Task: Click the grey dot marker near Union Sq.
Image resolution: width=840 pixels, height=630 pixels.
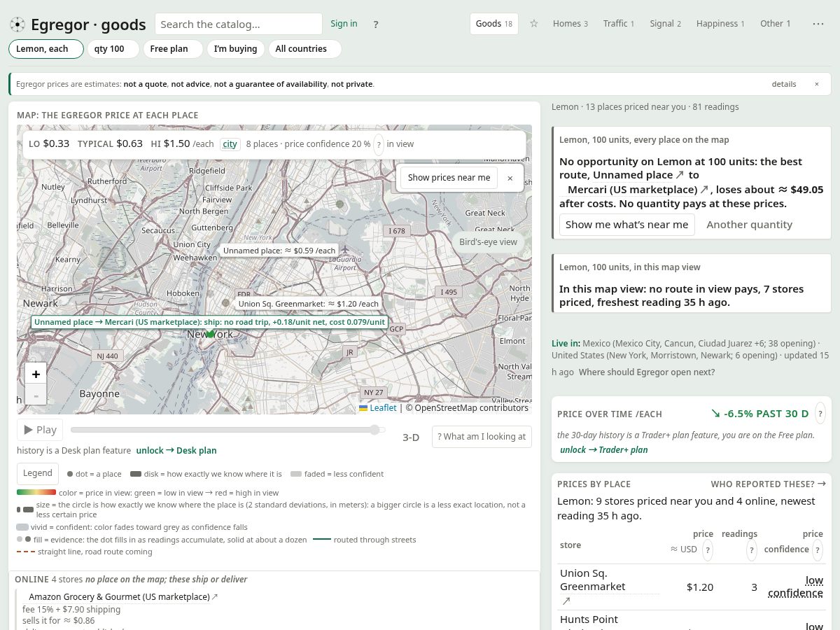Action: (225, 303)
